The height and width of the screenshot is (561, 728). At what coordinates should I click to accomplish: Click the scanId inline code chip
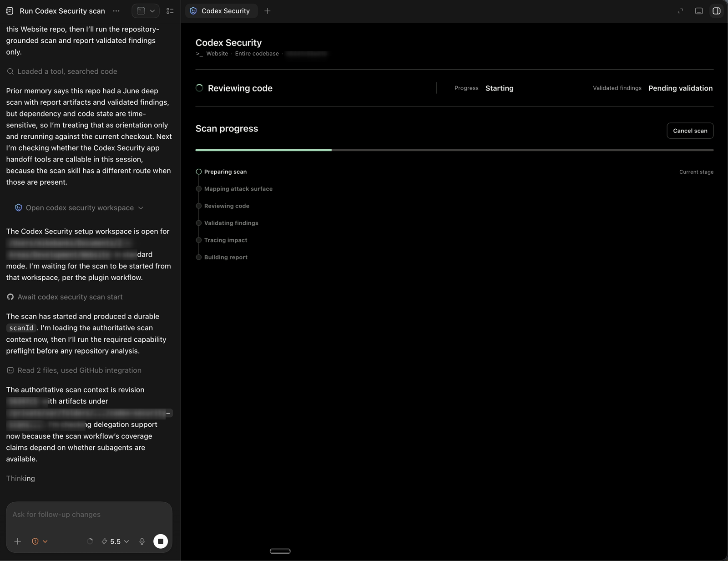pos(21,328)
